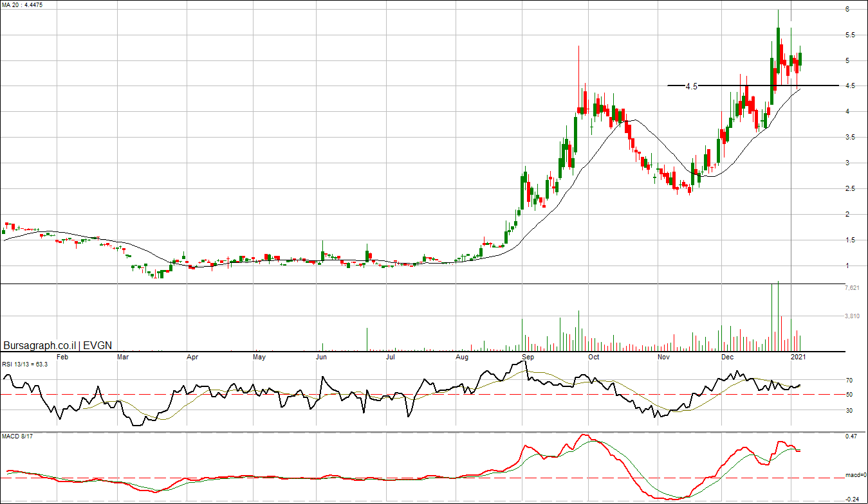Click the Aug month label
Screen dimensions: 868x504
click(x=462, y=356)
